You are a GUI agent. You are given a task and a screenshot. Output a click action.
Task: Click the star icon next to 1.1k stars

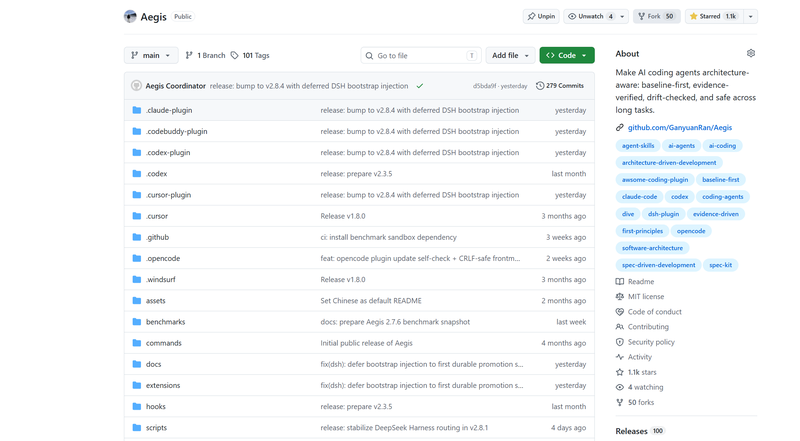(619, 372)
